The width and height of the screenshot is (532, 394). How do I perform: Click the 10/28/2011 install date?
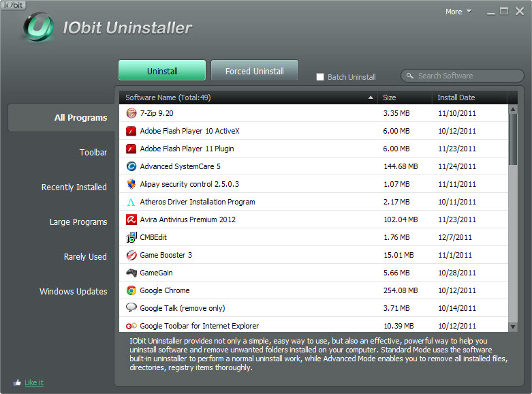click(x=457, y=273)
